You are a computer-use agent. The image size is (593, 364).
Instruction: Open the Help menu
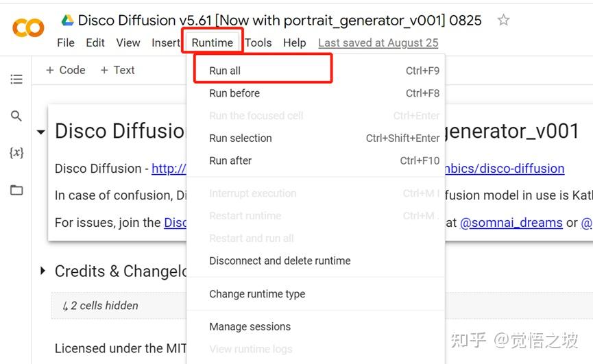295,43
